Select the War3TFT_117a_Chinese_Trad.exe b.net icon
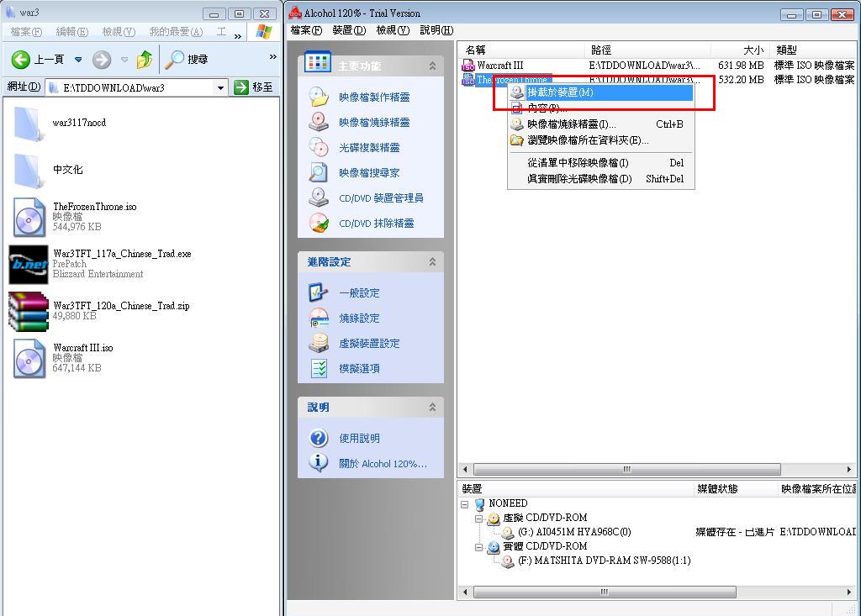861x616 pixels. tap(29, 265)
